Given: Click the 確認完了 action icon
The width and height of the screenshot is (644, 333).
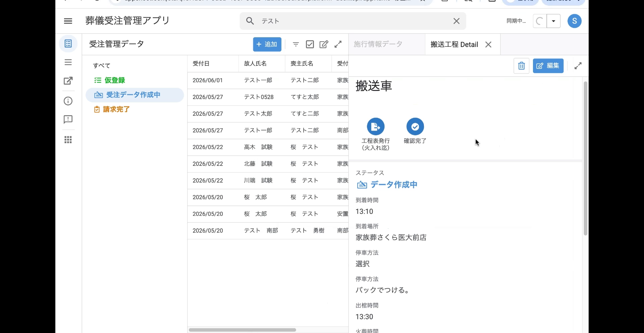Looking at the screenshot, I should click(x=415, y=127).
